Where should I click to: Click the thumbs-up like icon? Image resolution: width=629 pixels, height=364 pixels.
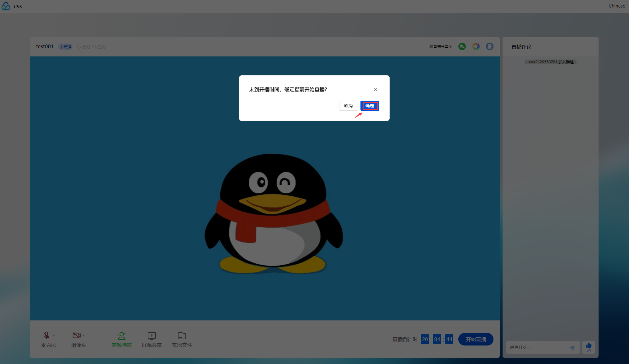pyautogui.click(x=589, y=346)
